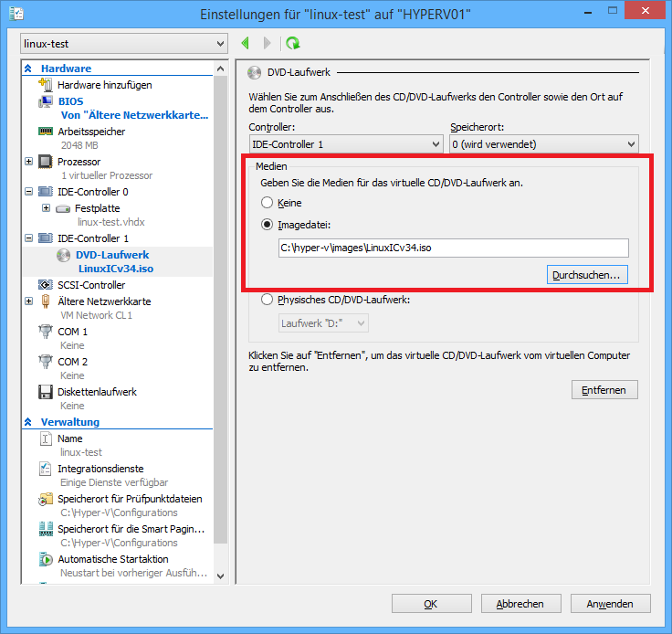Click the IDE-Controller 1 icon
This screenshot has height=634, width=672.
[46, 238]
